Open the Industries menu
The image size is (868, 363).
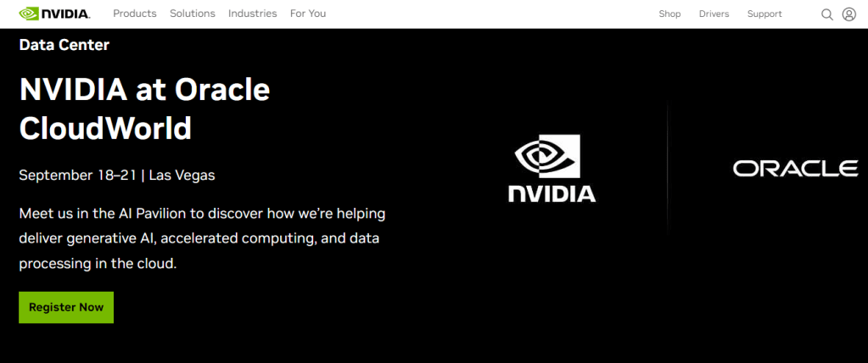252,14
